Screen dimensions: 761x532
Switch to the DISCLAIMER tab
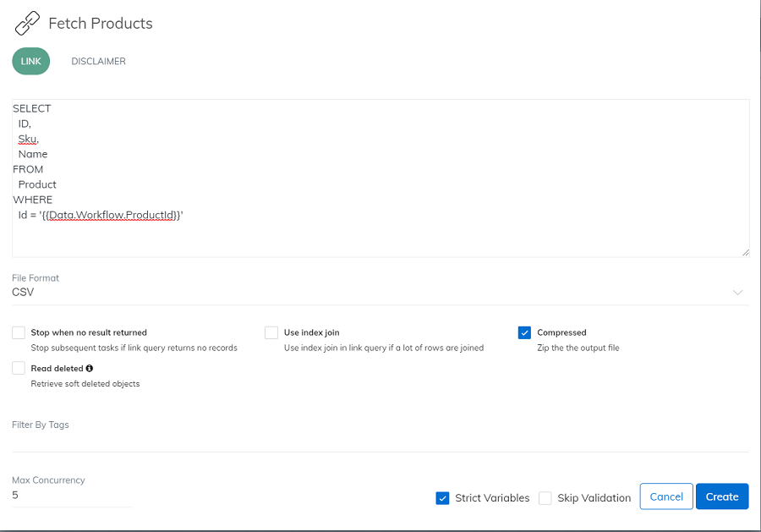pos(99,61)
